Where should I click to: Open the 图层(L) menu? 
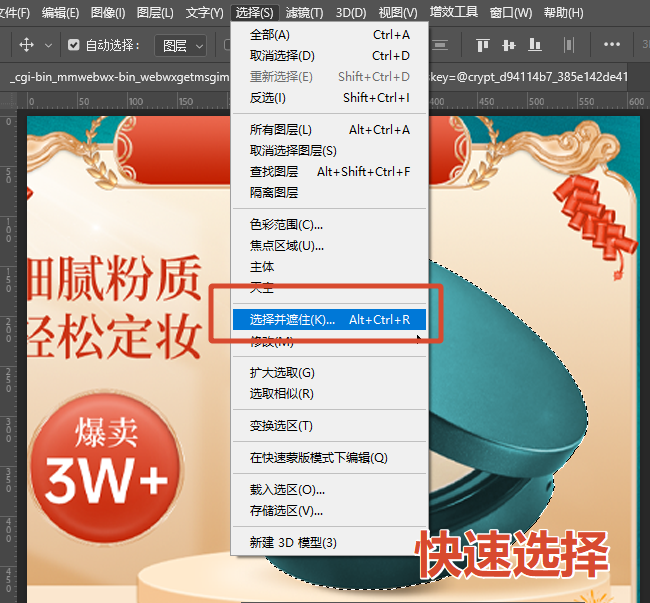pos(155,13)
